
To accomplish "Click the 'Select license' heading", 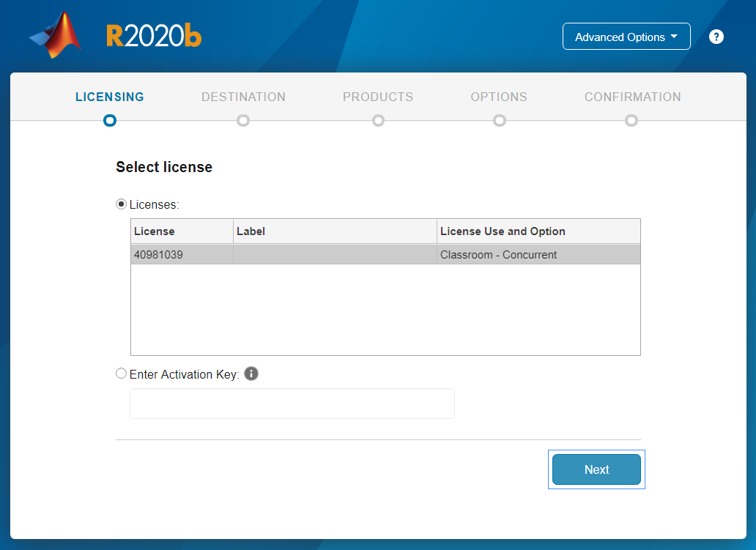I will tap(164, 167).
